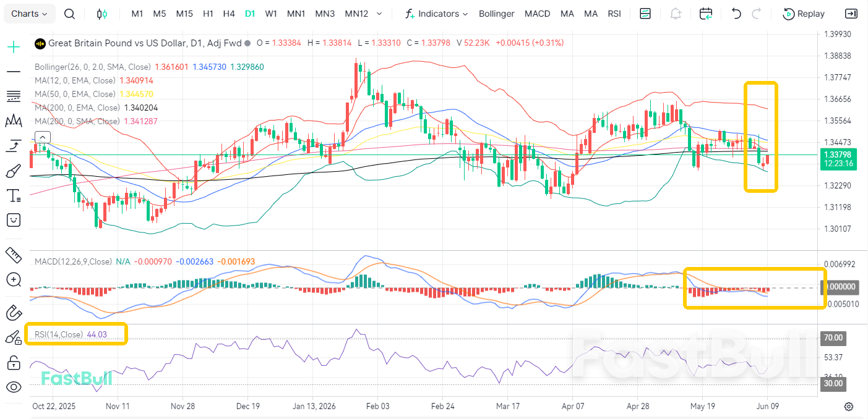This screenshot has height=419, width=868.
Task: Click the MA(200, 0, SMA, Close) legend
Action: 77,121
